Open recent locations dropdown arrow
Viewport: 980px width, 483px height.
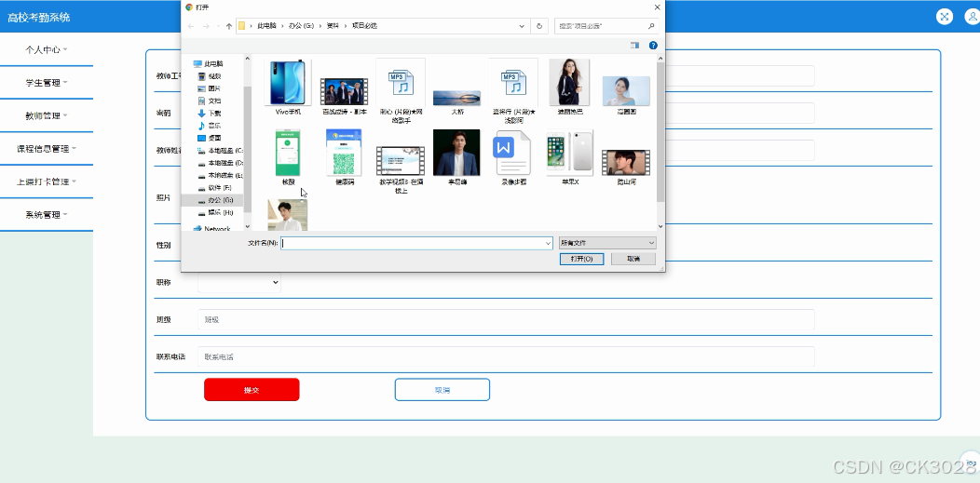tap(217, 26)
